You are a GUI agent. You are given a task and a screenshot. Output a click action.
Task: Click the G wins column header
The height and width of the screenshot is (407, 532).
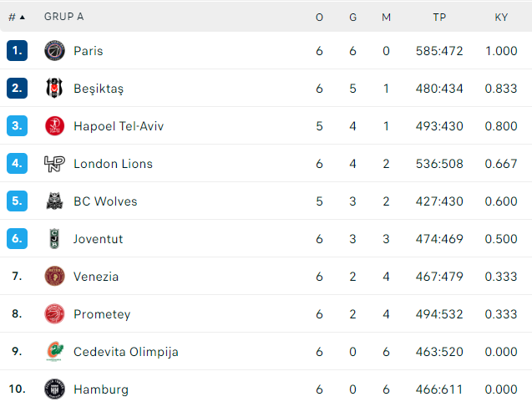click(x=352, y=18)
